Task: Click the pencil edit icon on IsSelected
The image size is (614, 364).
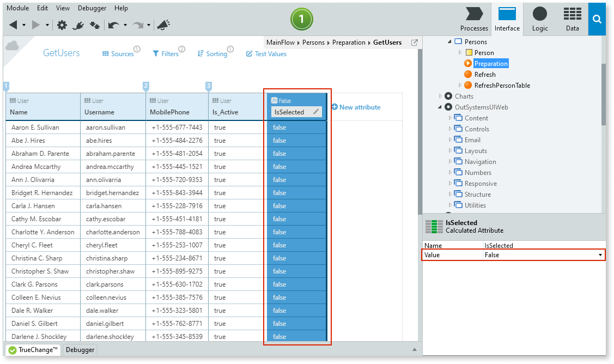Action: [x=315, y=112]
